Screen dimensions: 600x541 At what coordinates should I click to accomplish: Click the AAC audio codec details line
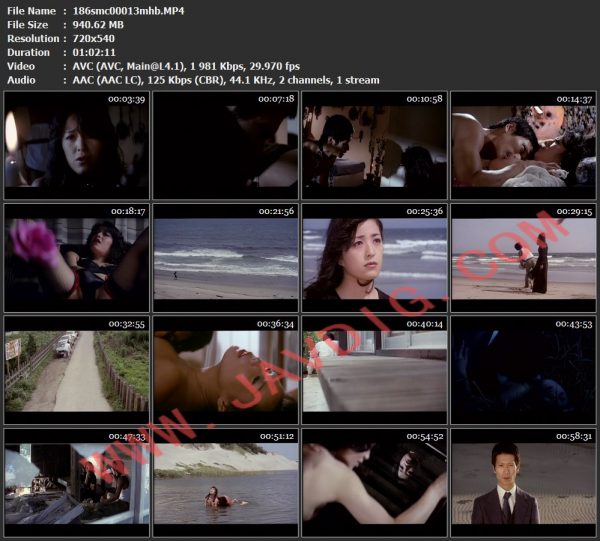pyautogui.click(x=226, y=80)
